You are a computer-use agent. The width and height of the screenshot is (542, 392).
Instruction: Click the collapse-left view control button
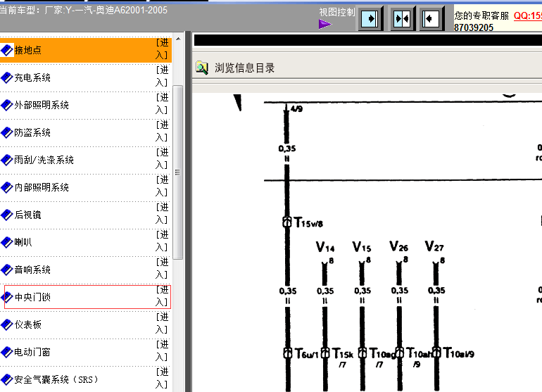point(431,18)
